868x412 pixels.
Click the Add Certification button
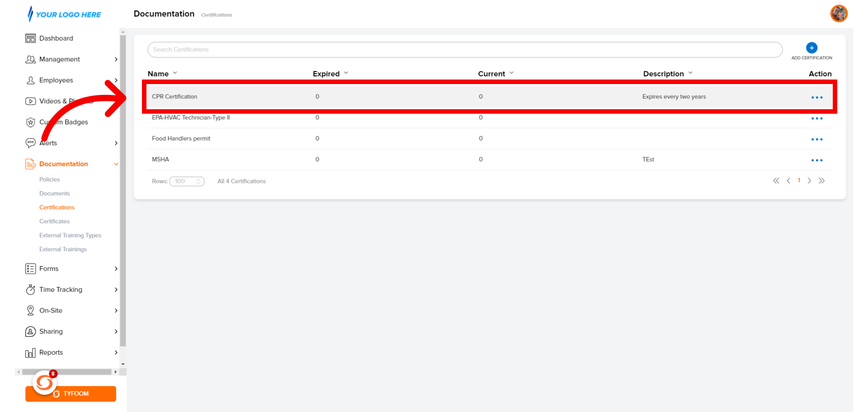pos(811,47)
